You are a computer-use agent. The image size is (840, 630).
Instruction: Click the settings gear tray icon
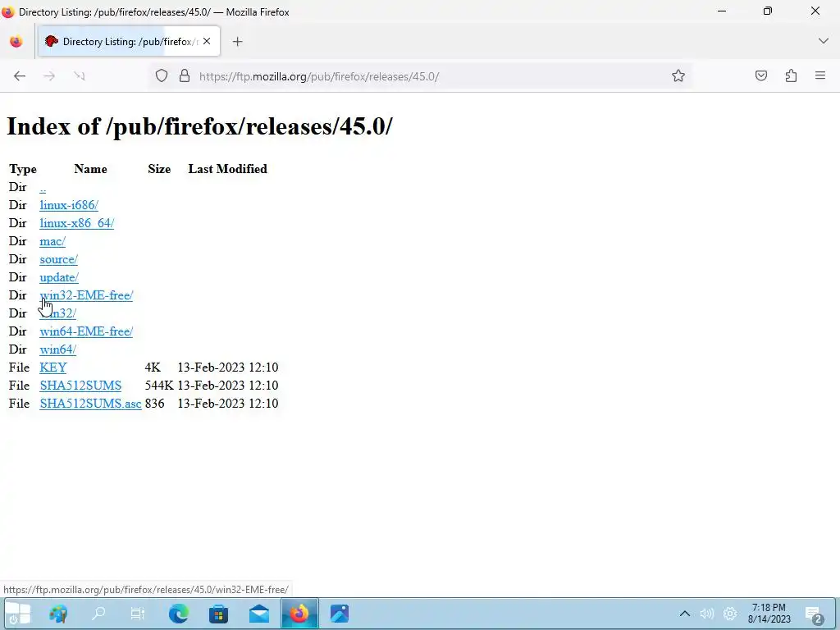tap(729, 614)
